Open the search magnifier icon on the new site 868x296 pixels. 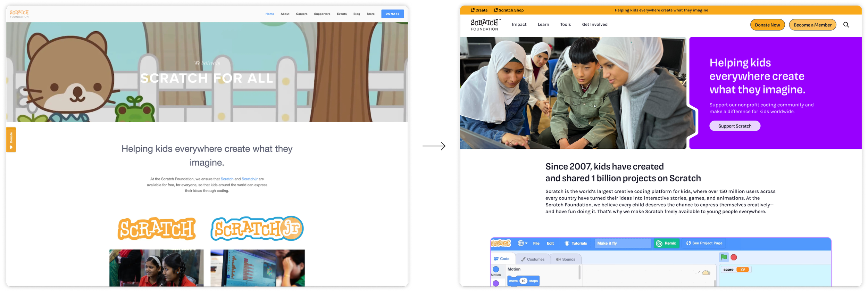[846, 25]
